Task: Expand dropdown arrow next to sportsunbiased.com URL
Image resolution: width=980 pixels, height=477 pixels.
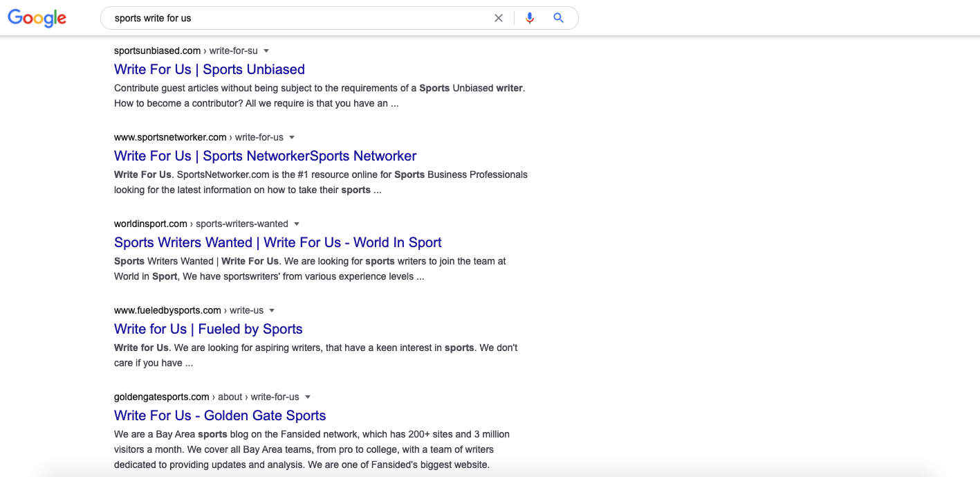Action: pos(266,51)
